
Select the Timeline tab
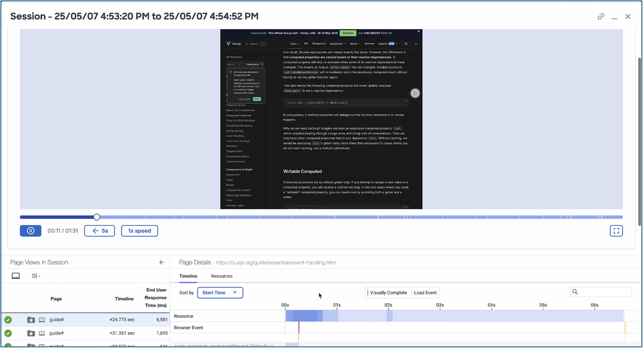point(188,276)
